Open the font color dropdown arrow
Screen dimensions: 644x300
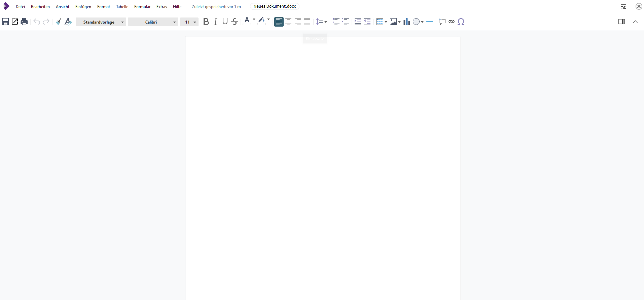click(x=254, y=20)
